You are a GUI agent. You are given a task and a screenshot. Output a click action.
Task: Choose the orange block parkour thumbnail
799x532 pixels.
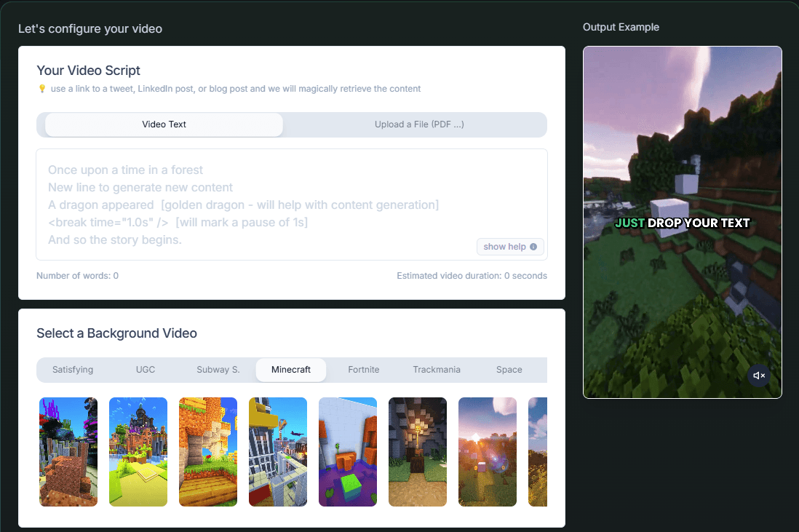208,452
